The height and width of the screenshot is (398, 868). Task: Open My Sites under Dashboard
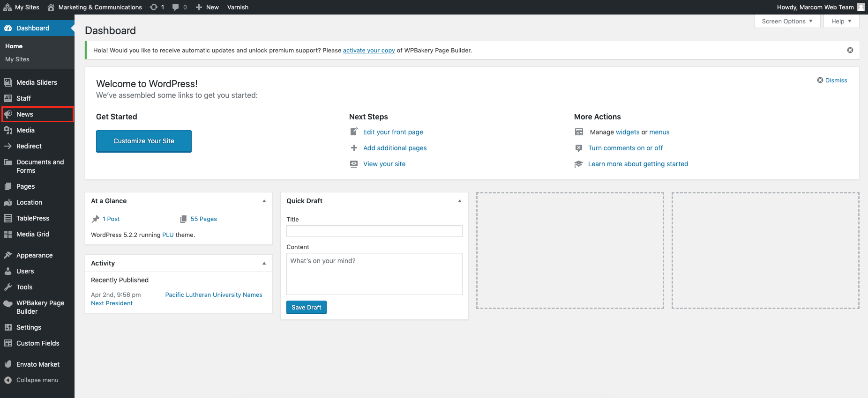(17, 59)
